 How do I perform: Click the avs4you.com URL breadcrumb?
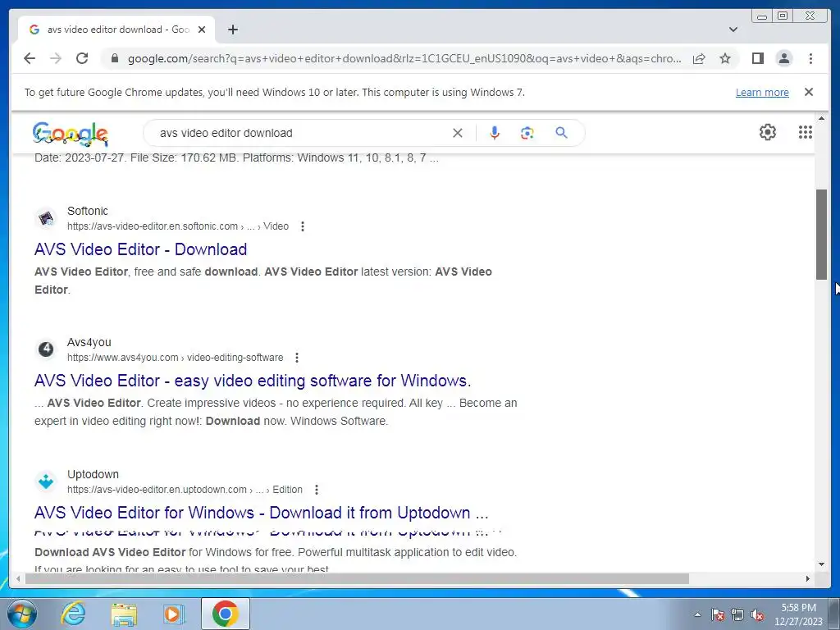coord(176,358)
